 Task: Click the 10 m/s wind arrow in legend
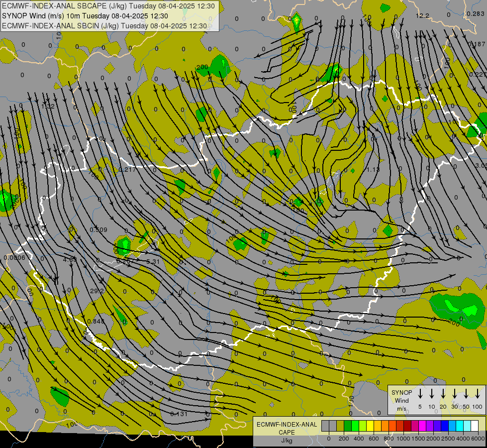tap(432, 394)
